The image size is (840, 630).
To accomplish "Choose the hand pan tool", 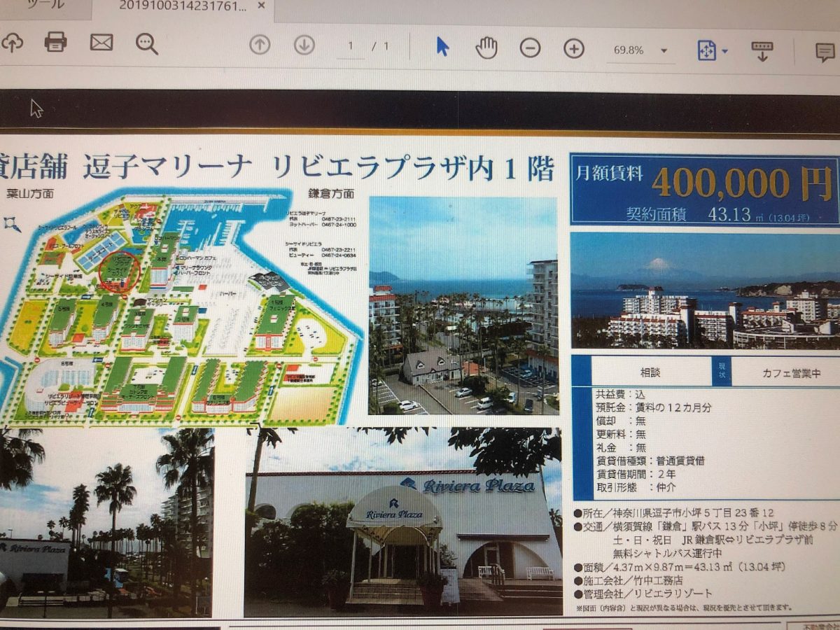I will click(486, 48).
